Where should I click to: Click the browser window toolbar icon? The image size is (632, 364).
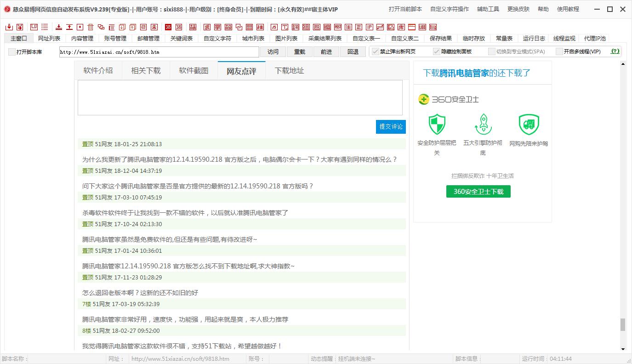point(412,27)
